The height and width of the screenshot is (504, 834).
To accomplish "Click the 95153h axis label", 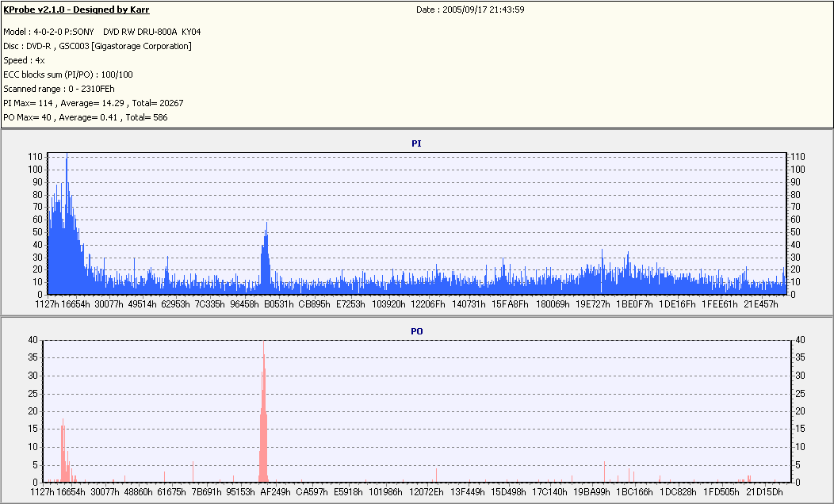I will [x=240, y=492].
